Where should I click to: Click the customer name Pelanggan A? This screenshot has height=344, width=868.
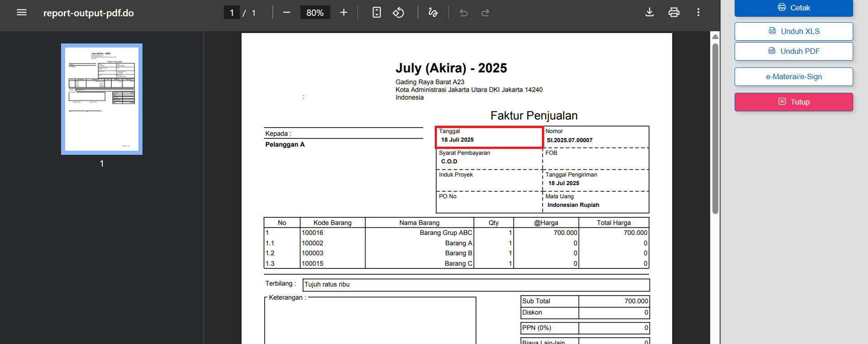click(x=285, y=144)
